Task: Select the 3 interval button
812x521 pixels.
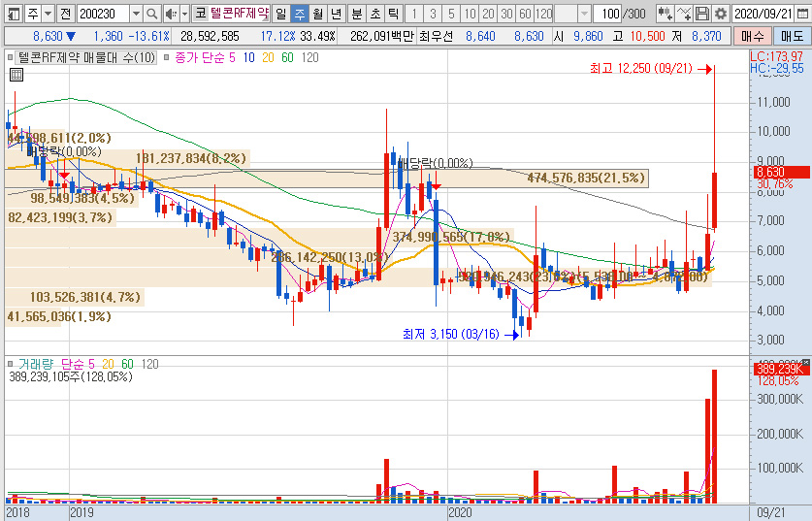Action: [x=433, y=14]
